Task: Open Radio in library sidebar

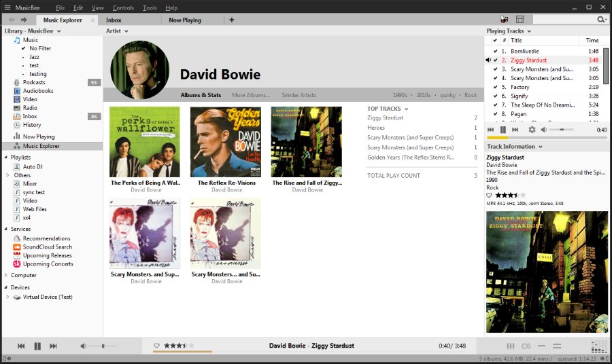Action: (x=30, y=108)
